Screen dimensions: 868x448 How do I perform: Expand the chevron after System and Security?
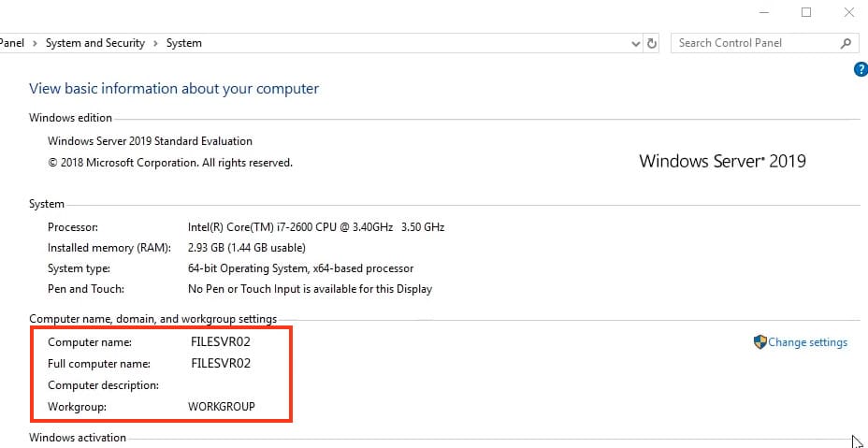(x=156, y=43)
